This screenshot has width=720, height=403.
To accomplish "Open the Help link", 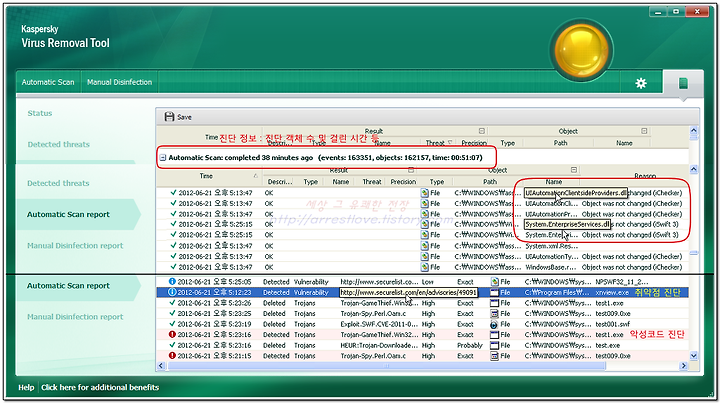I will click(26, 387).
